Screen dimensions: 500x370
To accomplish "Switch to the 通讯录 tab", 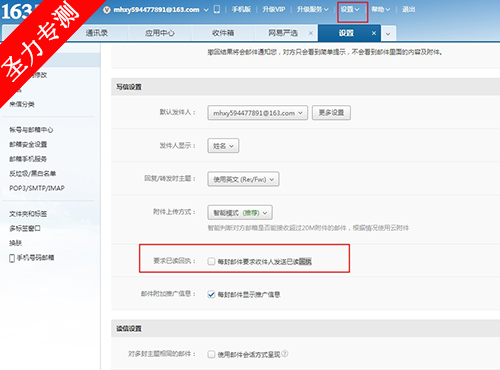I will coord(97,33).
